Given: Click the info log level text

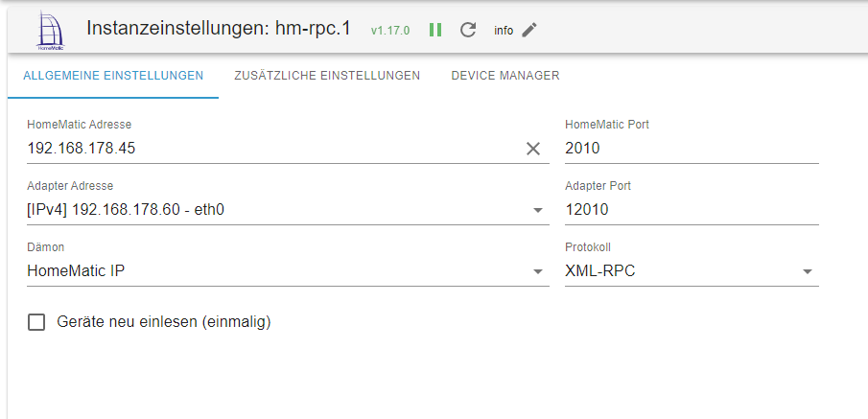Looking at the screenshot, I should pos(504,31).
